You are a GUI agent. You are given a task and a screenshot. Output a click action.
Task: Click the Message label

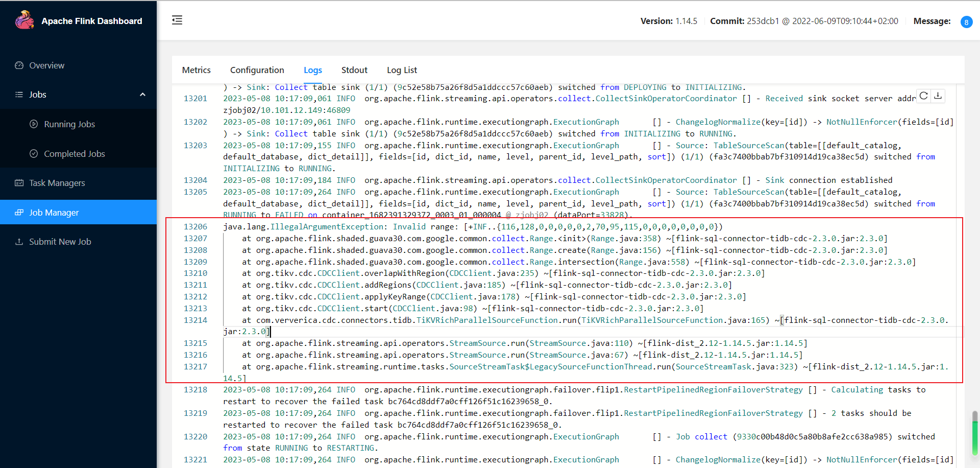932,21
